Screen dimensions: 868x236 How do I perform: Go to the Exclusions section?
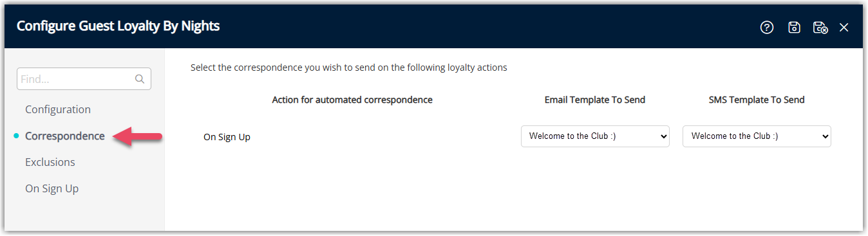click(x=50, y=162)
